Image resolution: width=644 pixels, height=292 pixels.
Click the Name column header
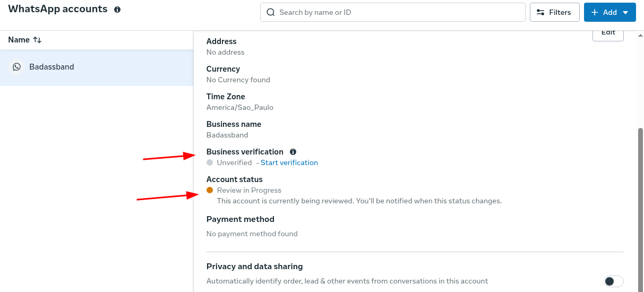tap(19, 40)
